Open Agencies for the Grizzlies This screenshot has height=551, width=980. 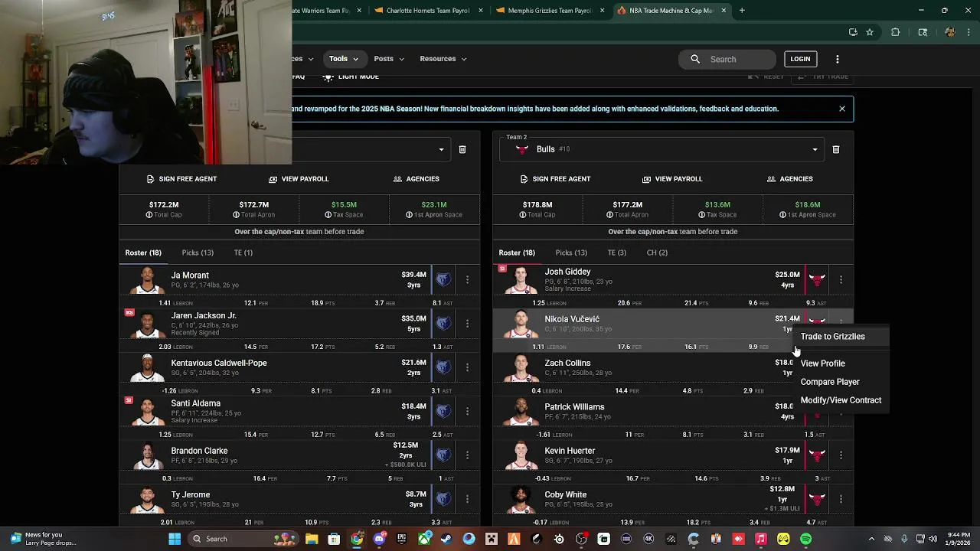pyautogui.click(x=416, y=179)
